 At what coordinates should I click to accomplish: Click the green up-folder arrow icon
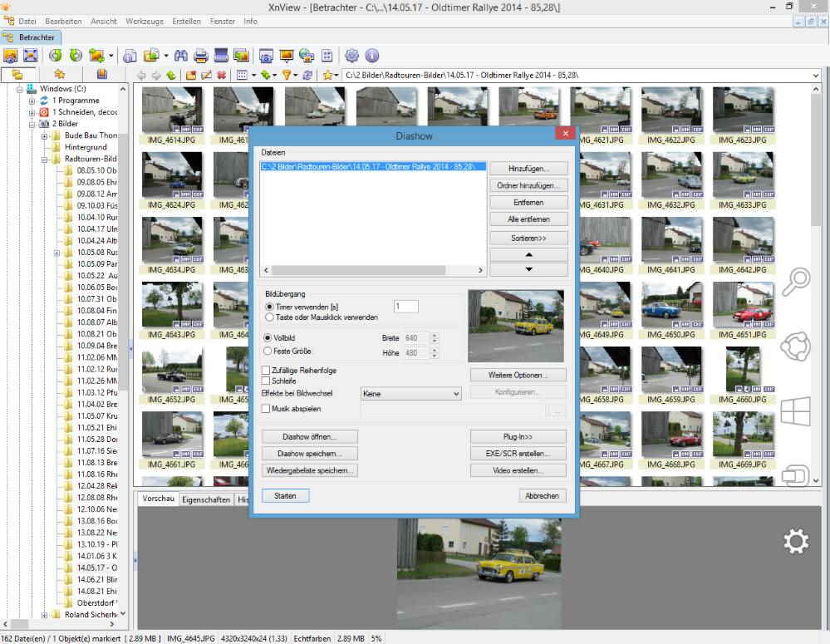coord(170,75)
